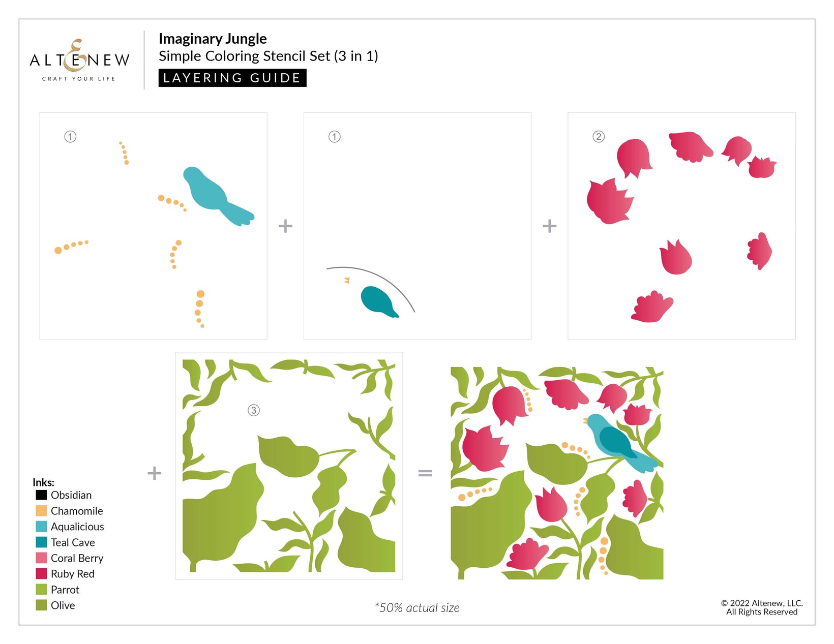Open the finished jungle artwork with the bird

click(557, 473)
